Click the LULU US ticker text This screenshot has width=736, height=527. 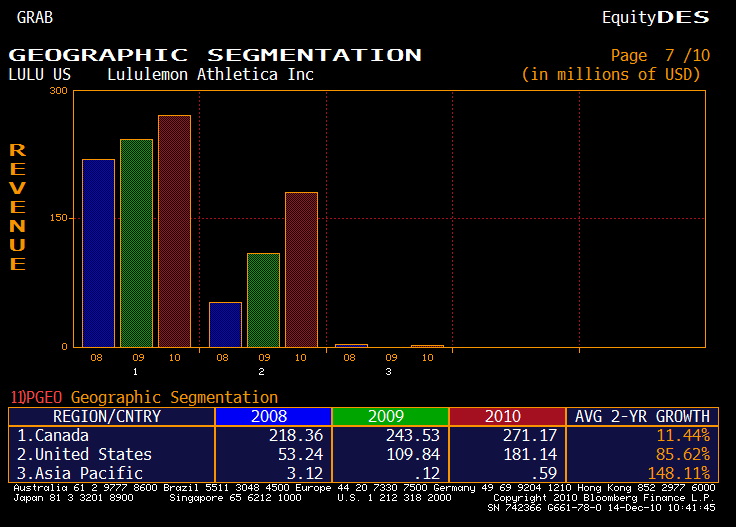[x=39, y=75]
